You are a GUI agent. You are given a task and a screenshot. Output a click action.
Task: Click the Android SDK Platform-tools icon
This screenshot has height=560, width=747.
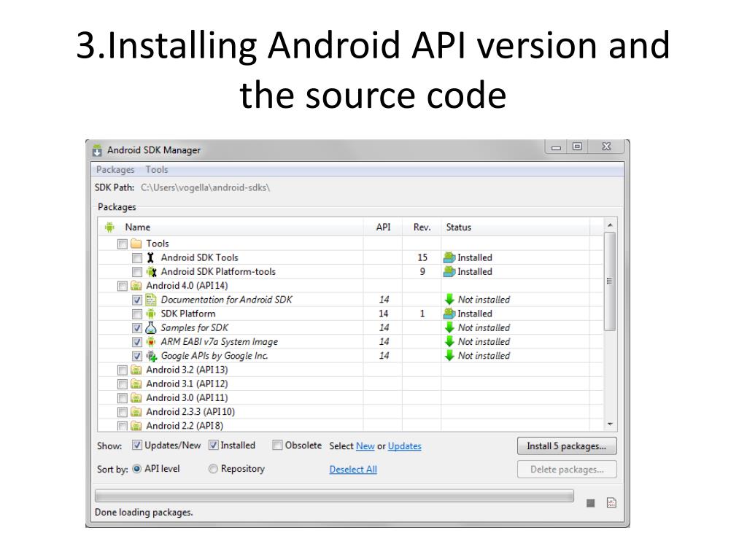click(151, 272)
